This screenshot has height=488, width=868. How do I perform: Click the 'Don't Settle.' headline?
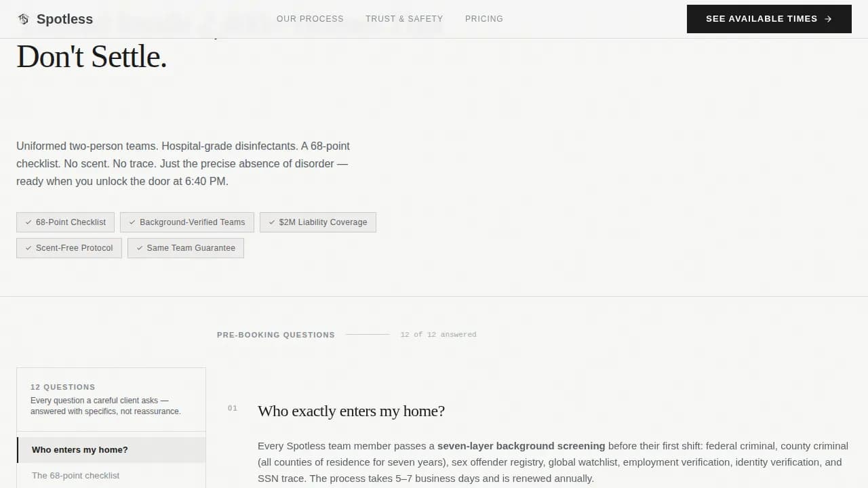click(x=92, y=56)
